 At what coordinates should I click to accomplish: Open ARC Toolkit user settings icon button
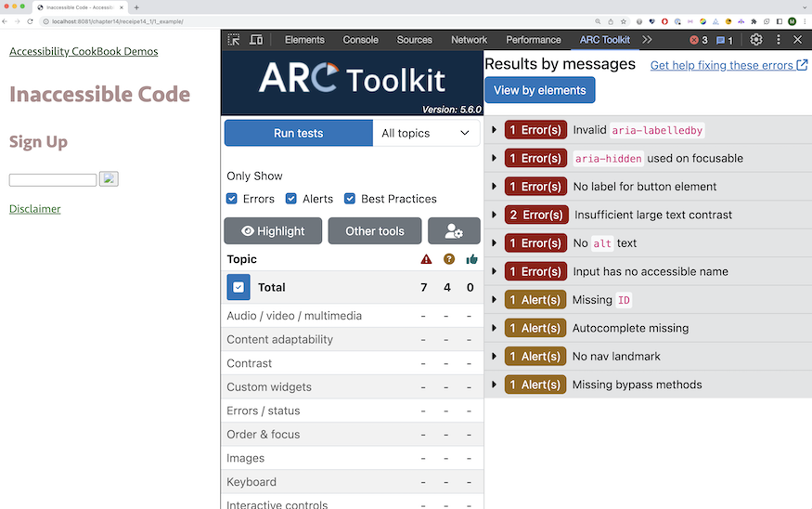[454, 230]
